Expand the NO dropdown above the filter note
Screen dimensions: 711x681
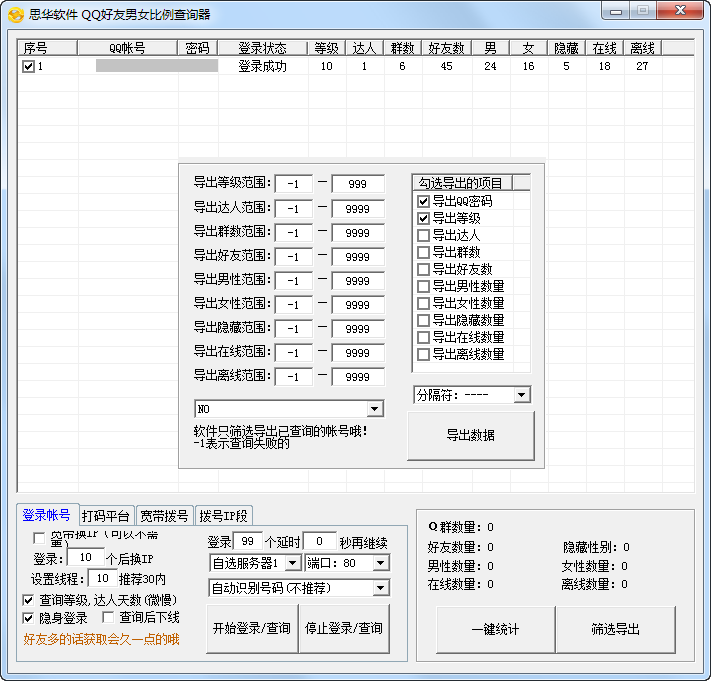click(374, 409)
